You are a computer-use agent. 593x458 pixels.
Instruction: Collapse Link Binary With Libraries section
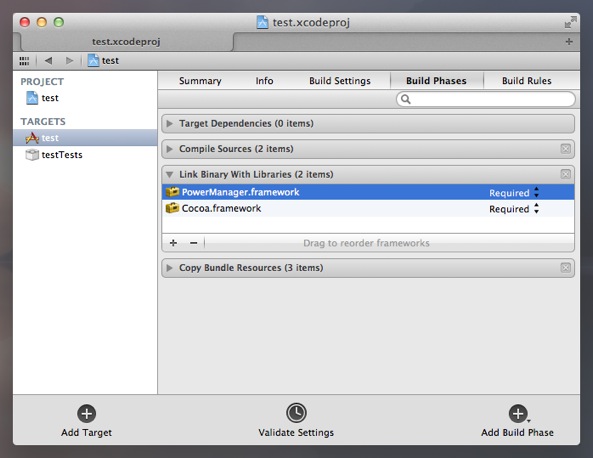(x=169, y=174)
